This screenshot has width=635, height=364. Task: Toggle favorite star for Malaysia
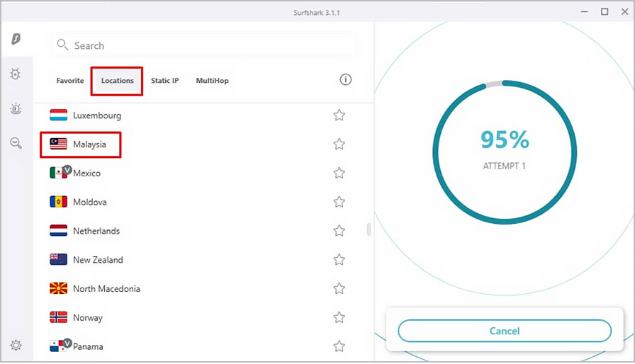[339, 144]
